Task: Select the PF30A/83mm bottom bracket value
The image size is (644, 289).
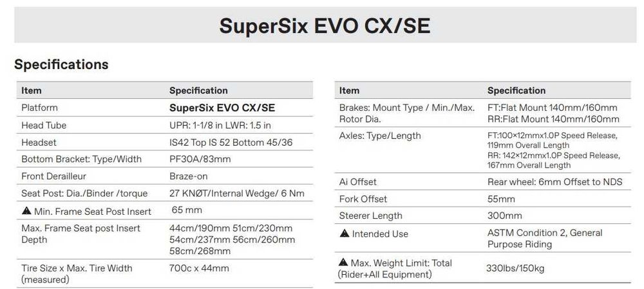Action: coord(200,159)
